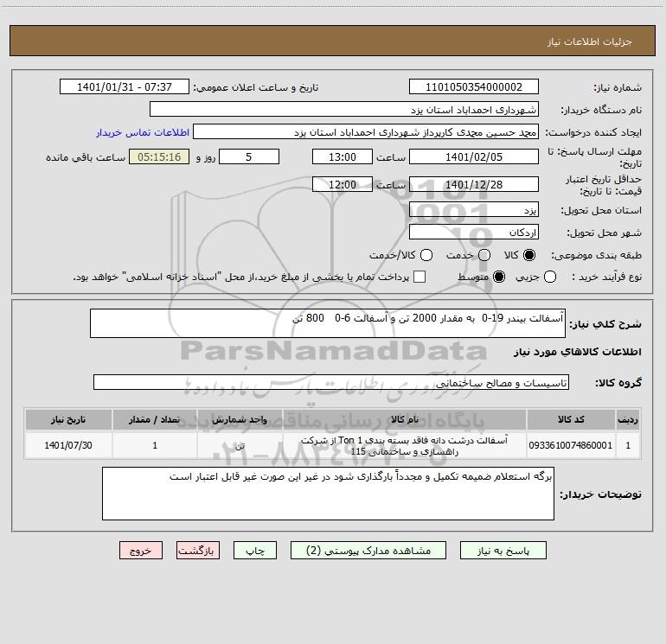The width and height of the screenshot is (666, 644).
Task: Click the remaining time 05:15:16 field
Action: [x=159, y=156]
